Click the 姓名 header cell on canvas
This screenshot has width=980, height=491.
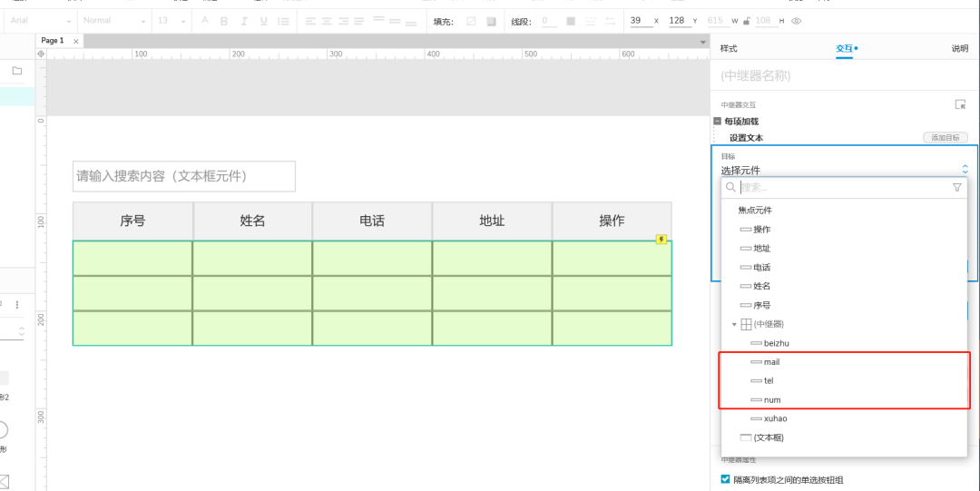point(252,221)
